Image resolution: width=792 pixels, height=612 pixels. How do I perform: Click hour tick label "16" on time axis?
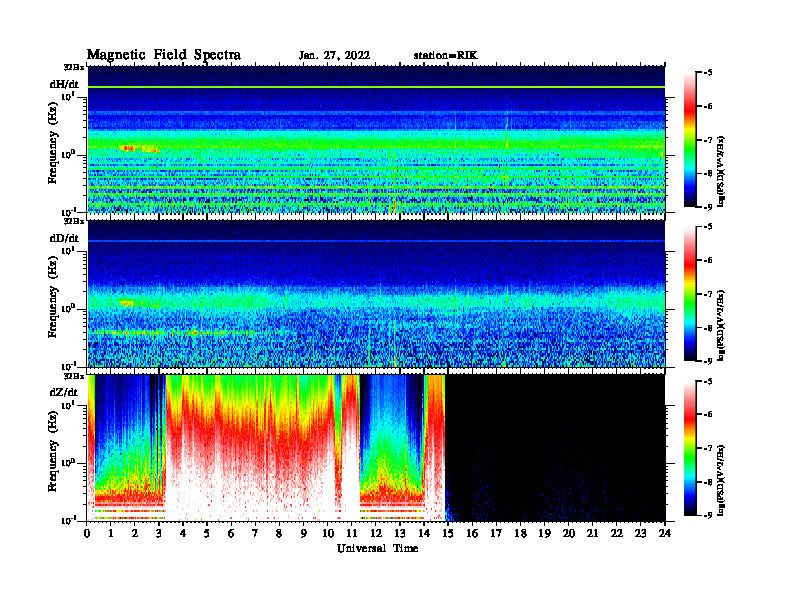click(x=472, y=534)
